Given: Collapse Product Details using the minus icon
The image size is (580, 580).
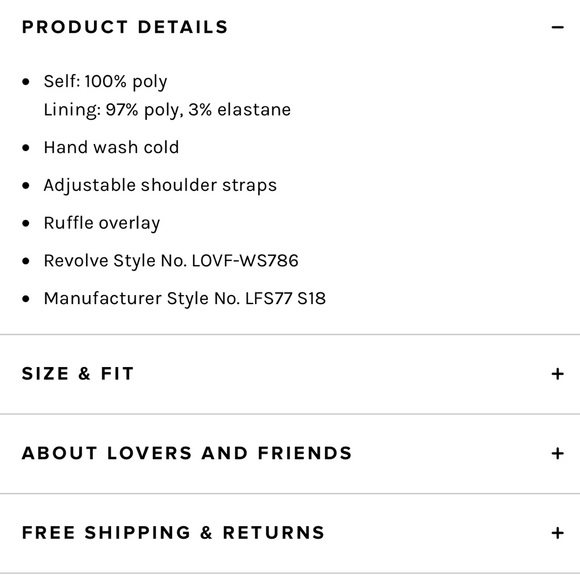Looking at the screenshot, I should [557, 27].
